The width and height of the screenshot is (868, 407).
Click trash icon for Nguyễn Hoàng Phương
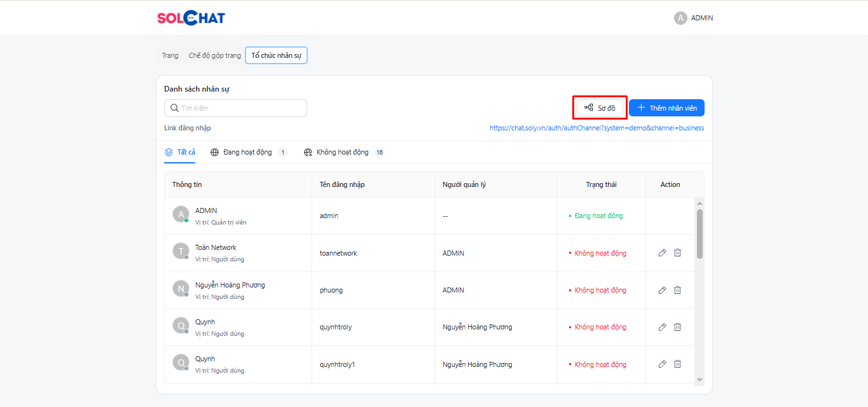[x=677, y=290]
